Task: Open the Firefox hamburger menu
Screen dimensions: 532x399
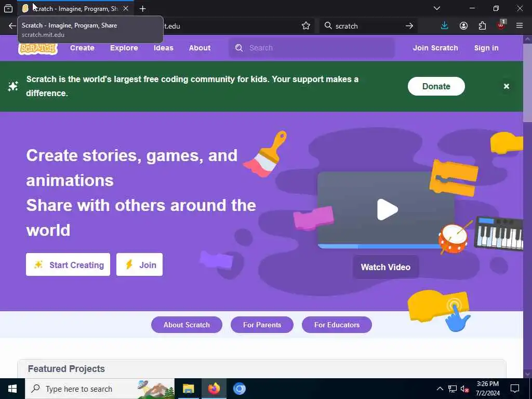Action: coord(520,26)
